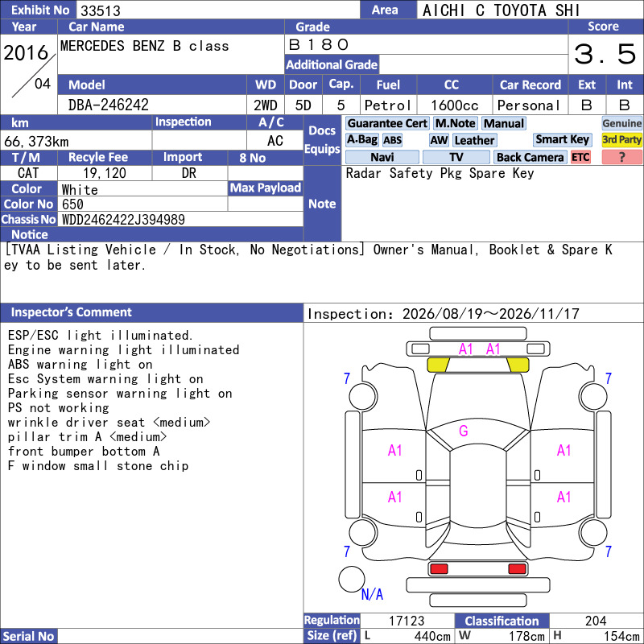This screenshot has height=644, width=644.
Task: Click comment F window small stone chip
Action: [98, 466]
